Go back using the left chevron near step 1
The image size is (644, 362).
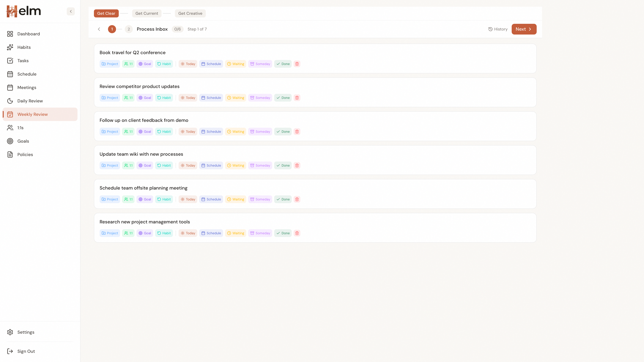pyautogui.click(x=99, y=29)
